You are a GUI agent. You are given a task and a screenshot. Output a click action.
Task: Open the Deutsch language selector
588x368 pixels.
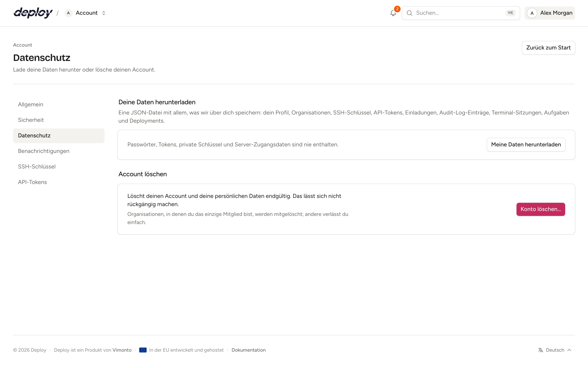coord(555,350)
